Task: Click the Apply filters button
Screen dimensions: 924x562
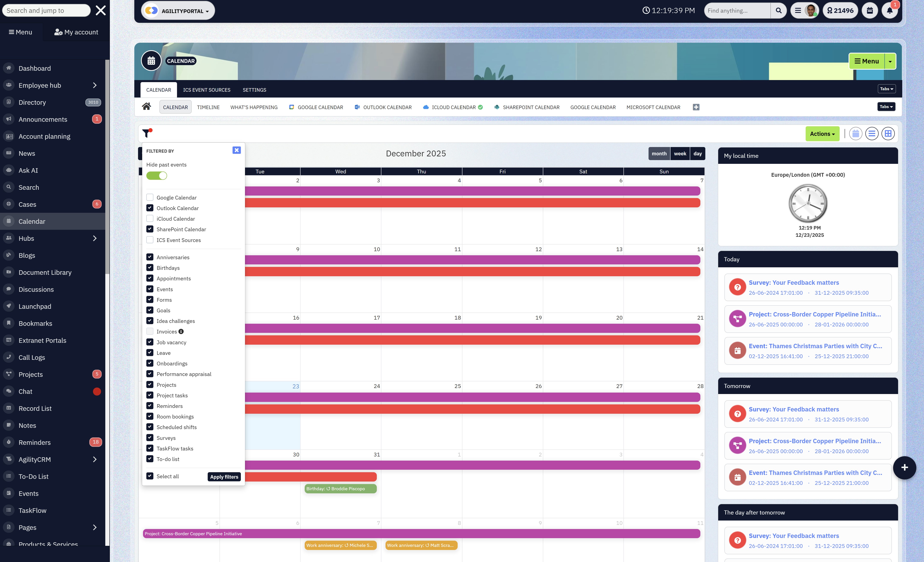Action: tap(224, 477)
